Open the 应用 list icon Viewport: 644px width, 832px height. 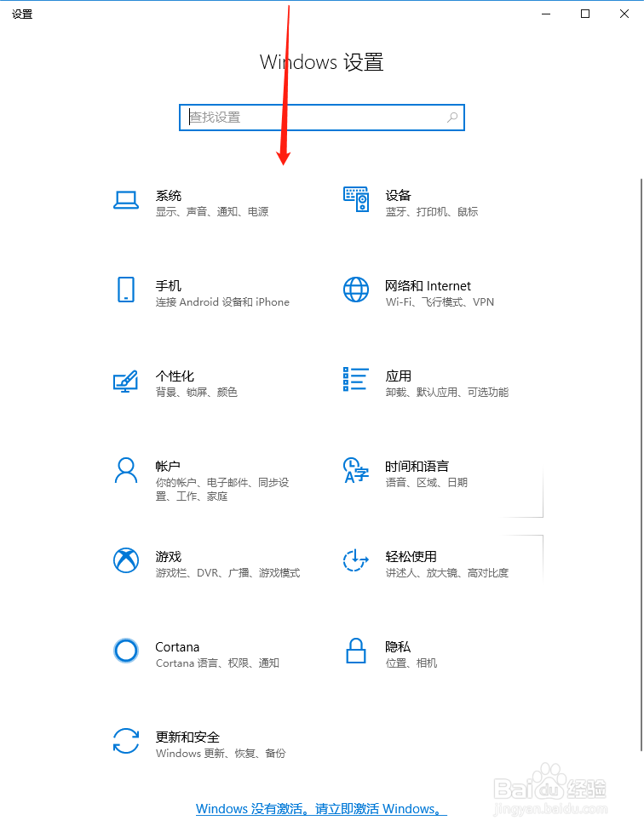tap(356, 379)
